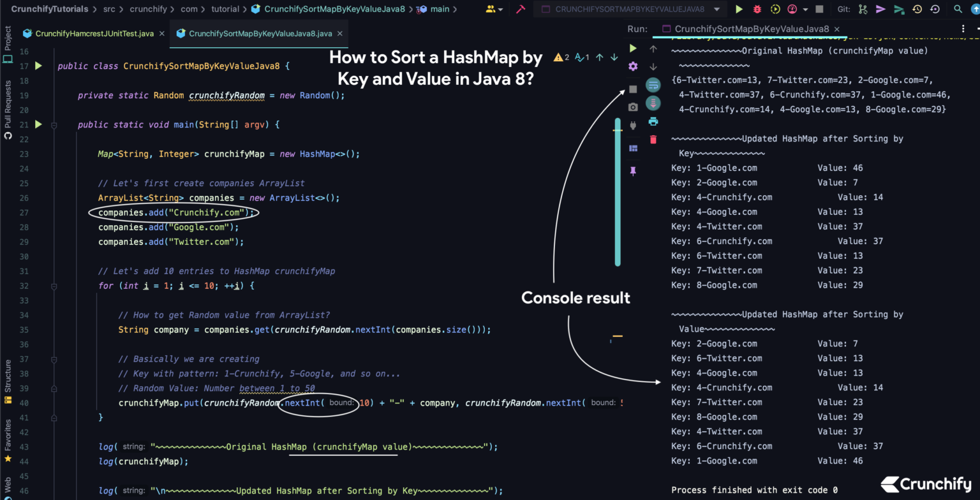Expand the profiler dropdown arrow
The image size is (980, 500).
[805, 9]
